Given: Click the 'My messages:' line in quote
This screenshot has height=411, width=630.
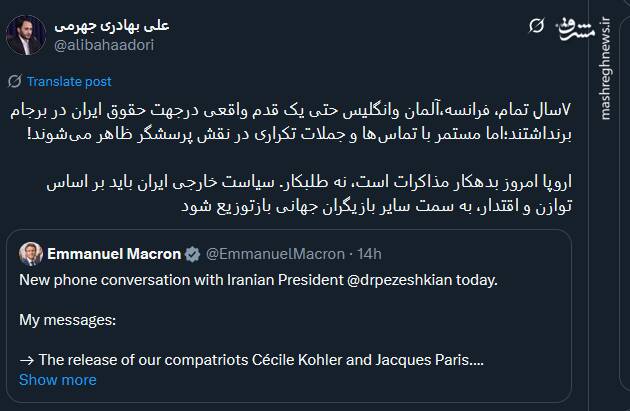Looking at the screenshot, I should 67,321.
